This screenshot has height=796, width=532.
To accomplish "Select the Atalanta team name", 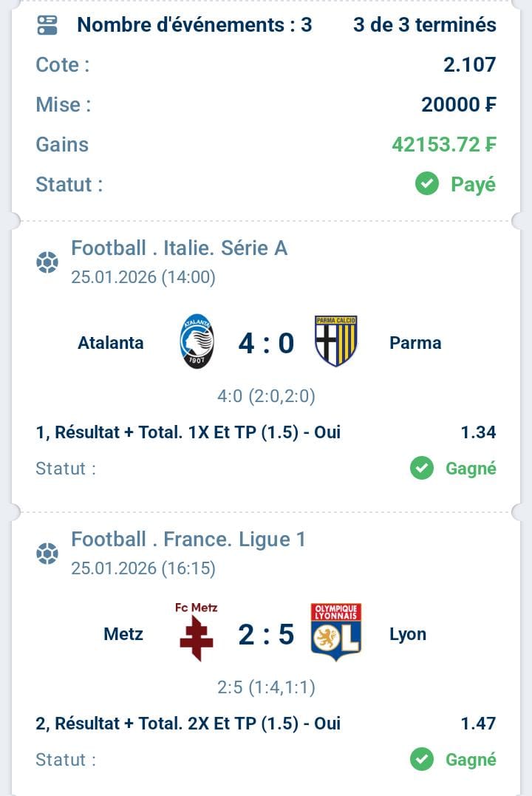I will [x=111, y=343].
